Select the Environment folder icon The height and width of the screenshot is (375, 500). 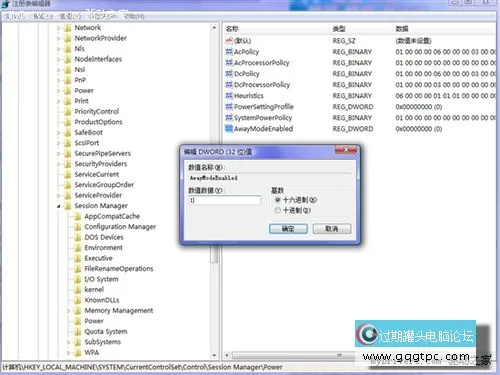(77, 248)
